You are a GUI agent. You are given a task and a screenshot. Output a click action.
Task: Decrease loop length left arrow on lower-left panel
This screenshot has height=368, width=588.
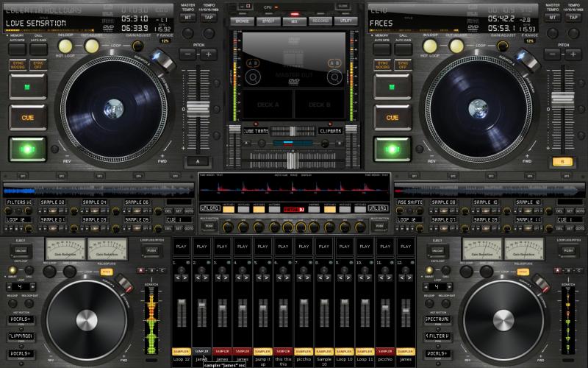tap(9, 286)
